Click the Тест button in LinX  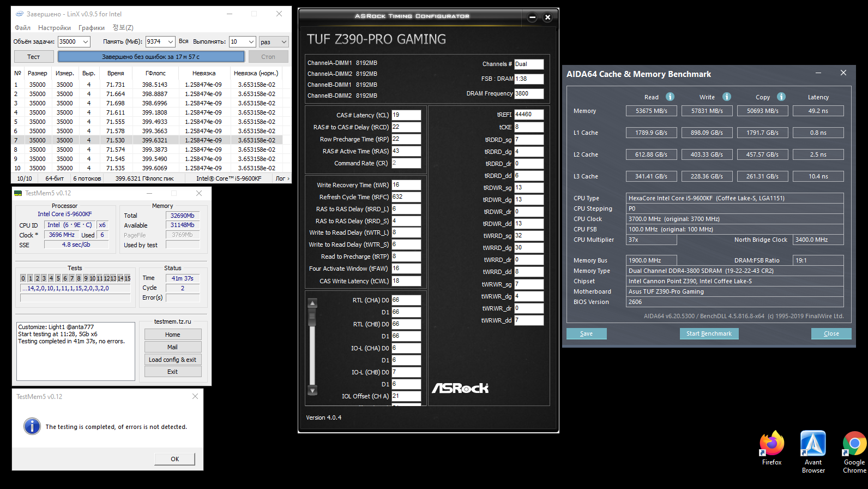coord(34,57)
